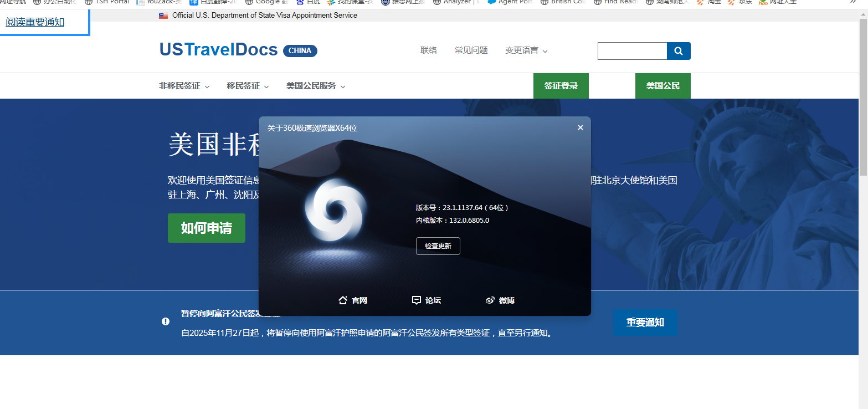Open the British Council bookmark
This screenshot has width=868, height=409.
pos(563,2)
